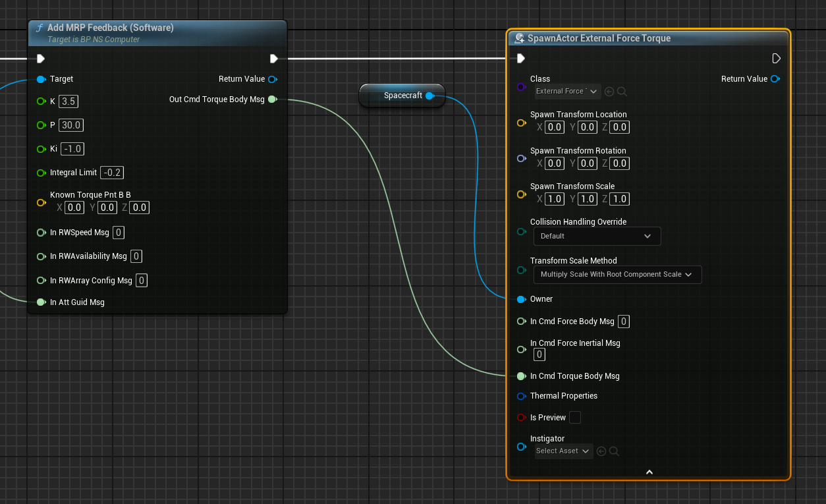
Task: Click the Owner pin on SpawnActor
Action: tap(522, 299)
